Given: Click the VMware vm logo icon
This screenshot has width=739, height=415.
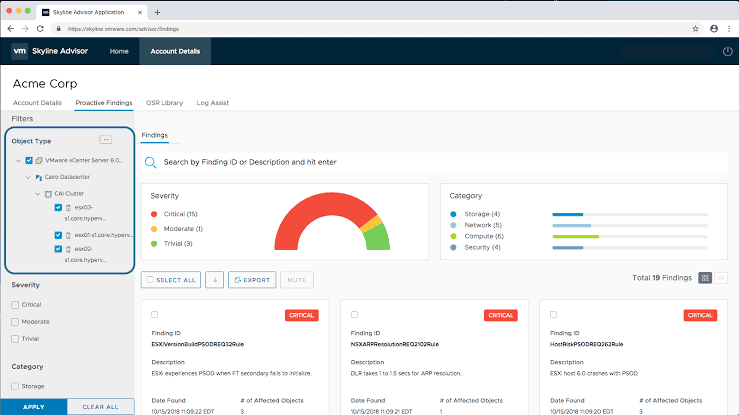Looking at the screenshot, I should tap(19, 51).
